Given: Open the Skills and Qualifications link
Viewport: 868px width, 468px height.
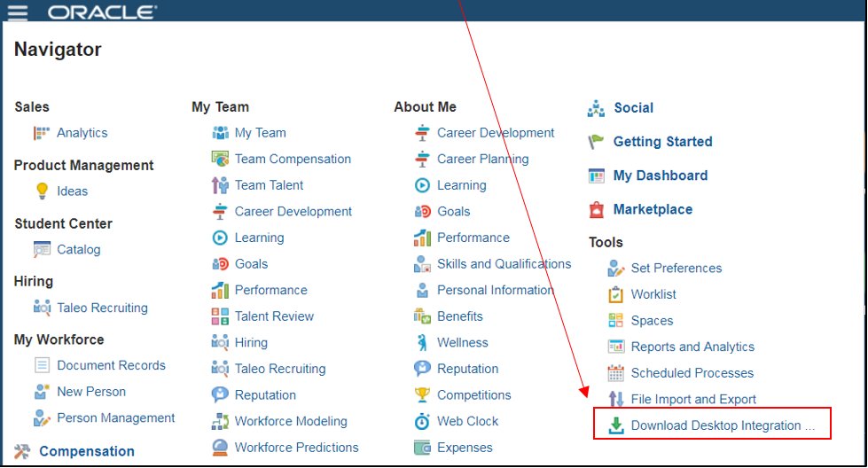Looking at the screenshot, I should [504, 264].
